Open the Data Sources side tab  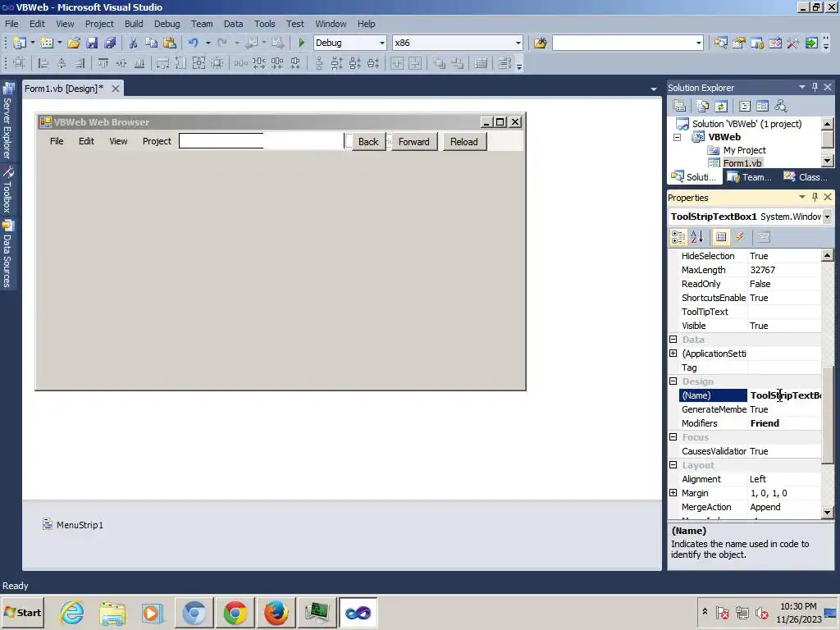(7, 254)
